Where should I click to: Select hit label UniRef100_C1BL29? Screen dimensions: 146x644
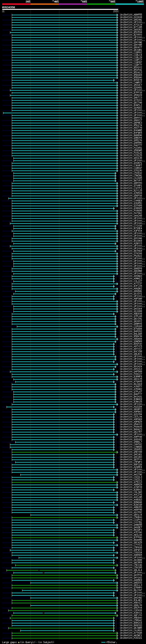click(131, 58)
